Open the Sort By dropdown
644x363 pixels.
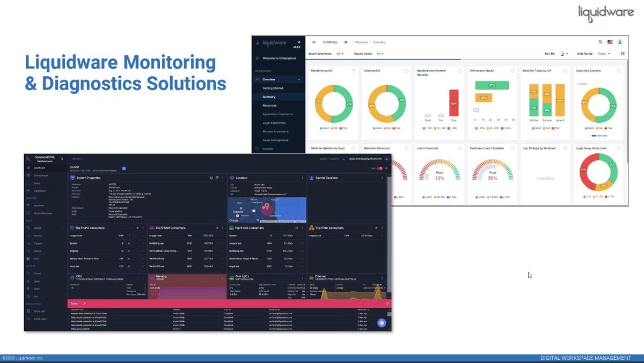click(x=563, y=54)
